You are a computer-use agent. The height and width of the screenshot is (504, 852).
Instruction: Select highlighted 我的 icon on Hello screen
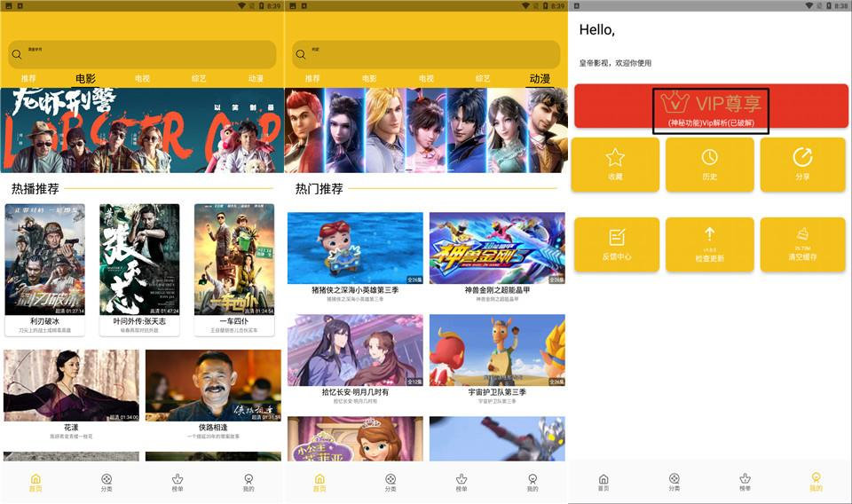click(816, 482)
